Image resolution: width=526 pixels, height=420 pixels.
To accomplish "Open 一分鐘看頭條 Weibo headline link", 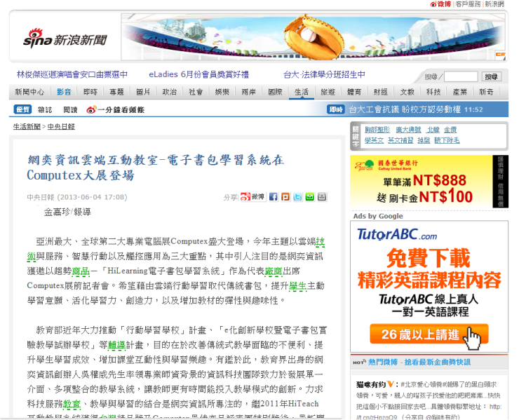I will (116, 109).
